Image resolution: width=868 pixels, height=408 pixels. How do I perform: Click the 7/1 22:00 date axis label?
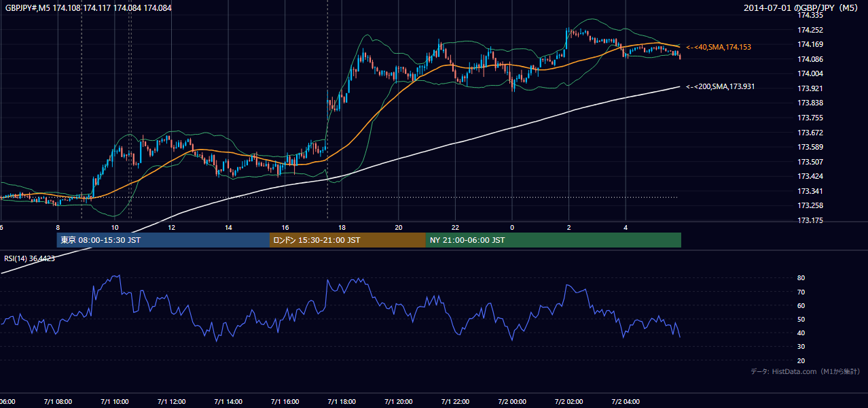[x=456, y=402]
